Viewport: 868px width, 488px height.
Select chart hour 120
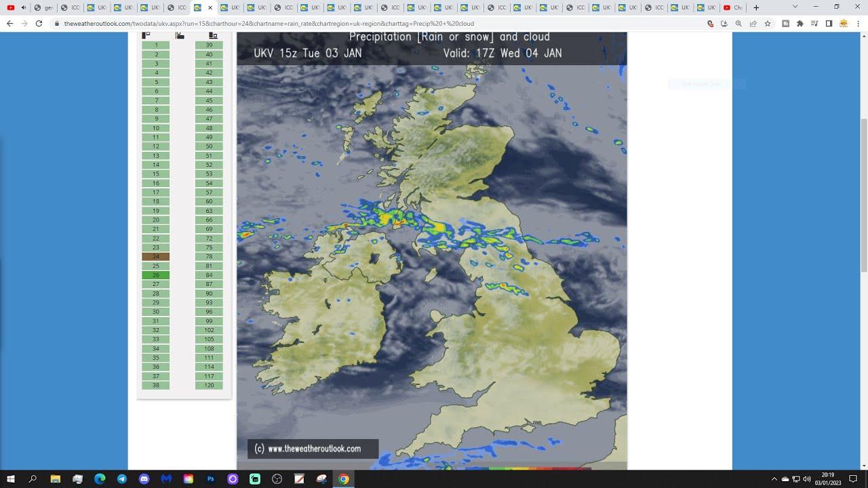[x=209, y=385]
